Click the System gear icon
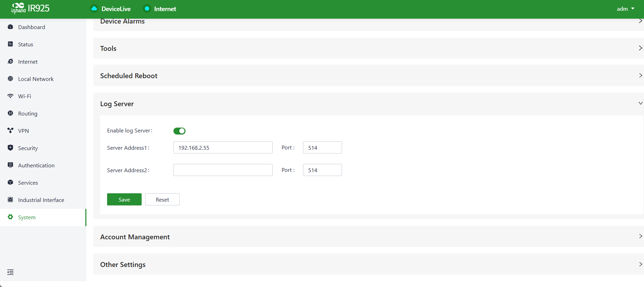Image resolution: width=644 pixels, height=287 pixels. 10,217
